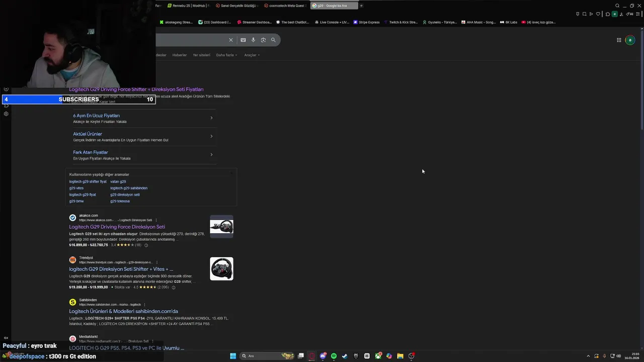Click related search vatan g29
Screen dimensions: 644x362
[118, 182]
